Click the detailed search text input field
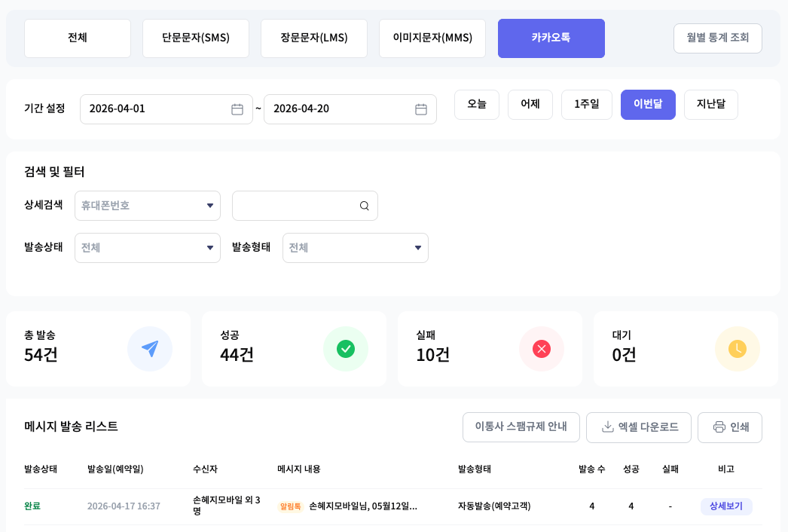788x532 pixels. (x=295, y=206)
